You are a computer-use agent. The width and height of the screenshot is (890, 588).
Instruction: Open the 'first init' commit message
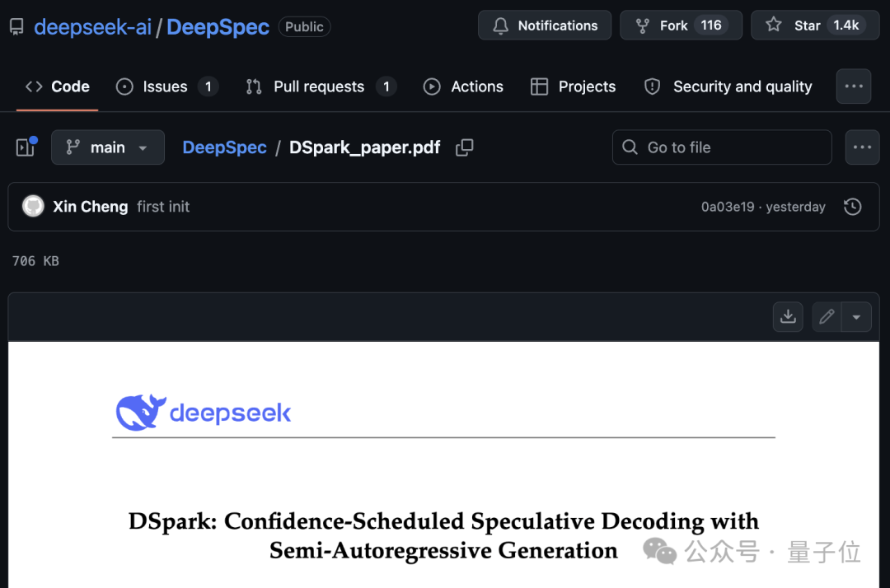[163, 207]
